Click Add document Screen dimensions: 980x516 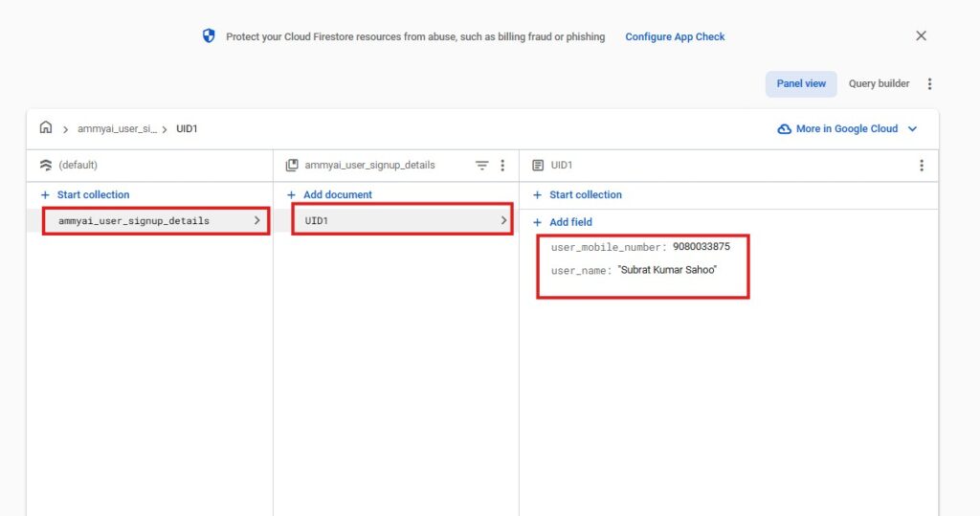pos(337,194)
